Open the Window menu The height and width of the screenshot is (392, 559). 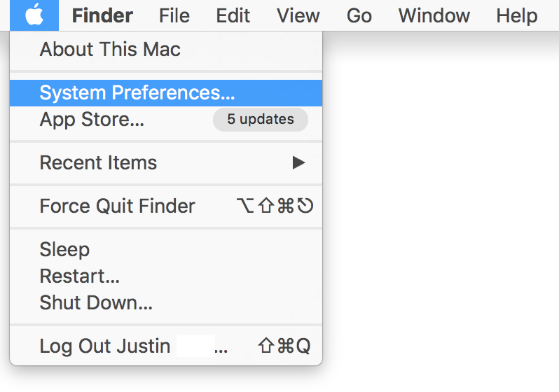[x=434, y=15]
